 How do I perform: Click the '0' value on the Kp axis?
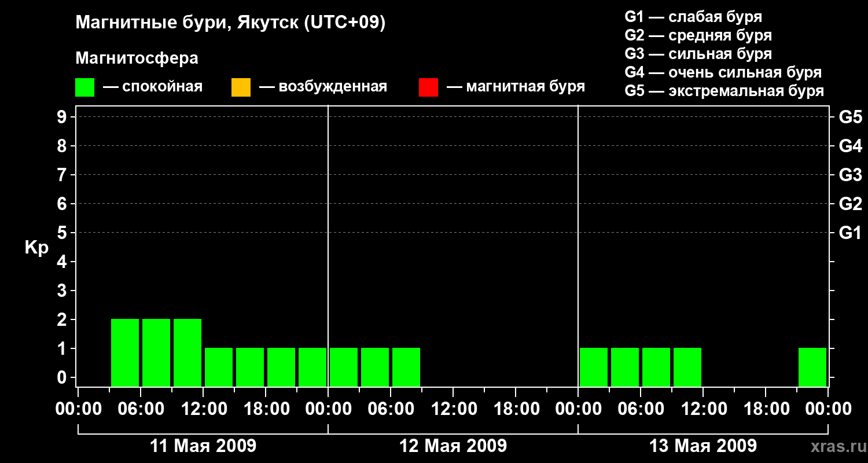(63, 378)
